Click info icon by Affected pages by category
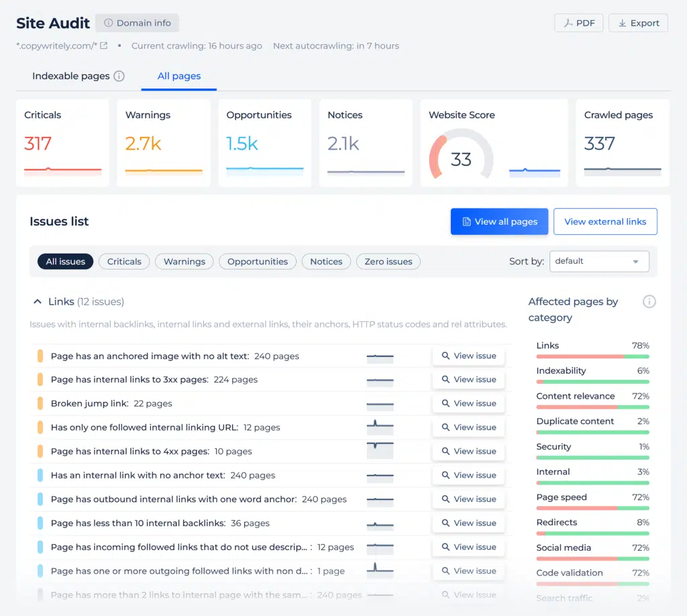 (649, 302)
